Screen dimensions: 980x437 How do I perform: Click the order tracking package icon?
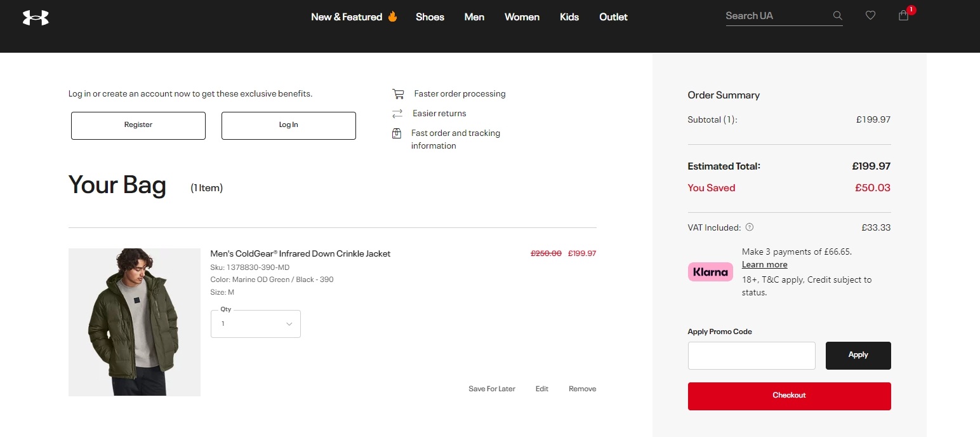(x=397, y=133)
